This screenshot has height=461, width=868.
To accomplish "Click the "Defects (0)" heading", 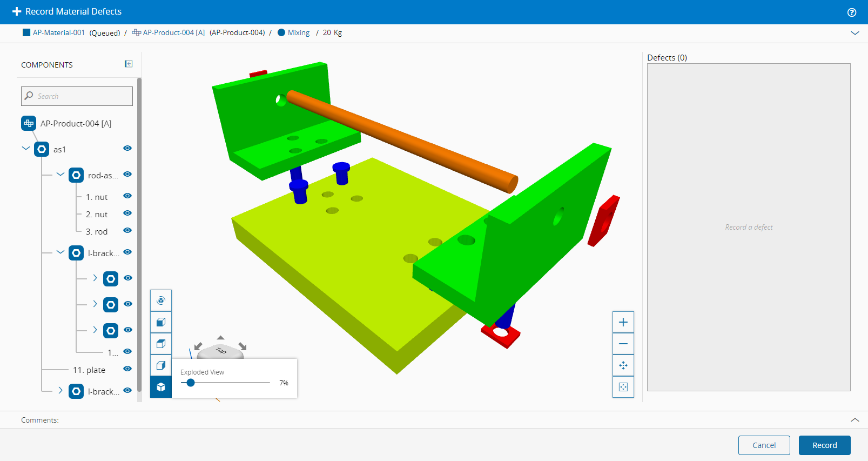I will (x=667, y=57).
